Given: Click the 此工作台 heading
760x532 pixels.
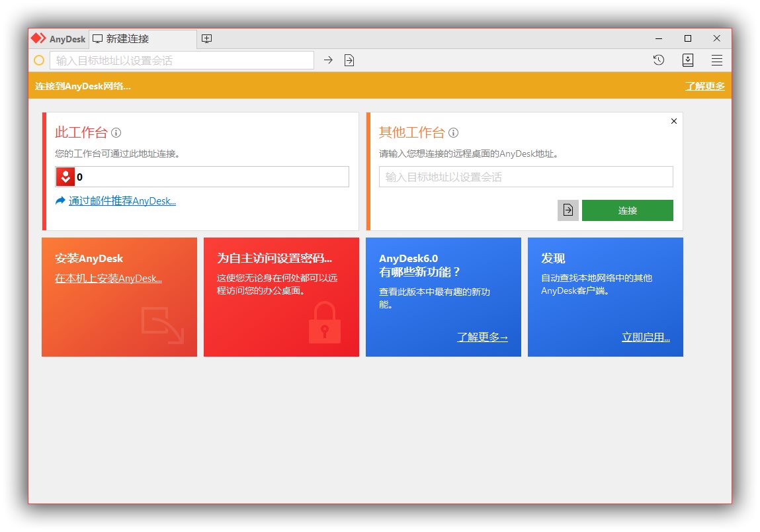Looking at the screenshot, I should (x=81, y=132).
